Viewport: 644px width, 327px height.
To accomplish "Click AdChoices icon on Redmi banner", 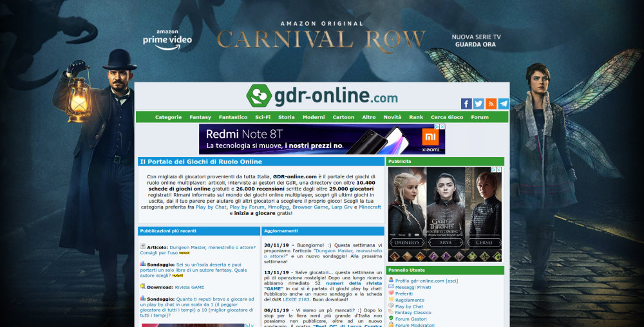I will [x=437, y=127].
